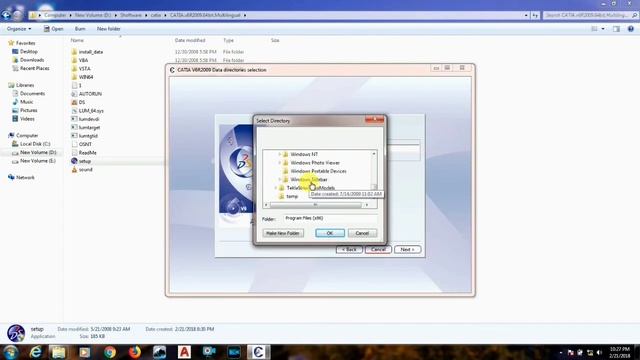Sort by Name column header
The image size is (640, 360).
[x=77, y=40]
